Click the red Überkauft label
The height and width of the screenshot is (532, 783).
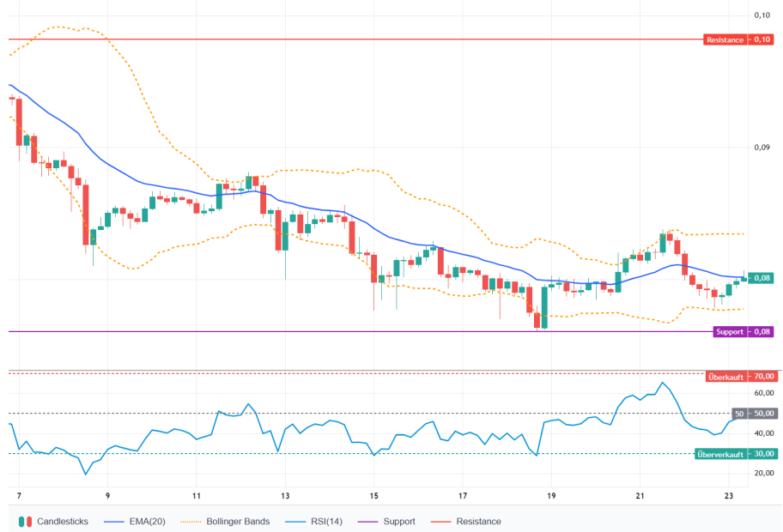725,377
